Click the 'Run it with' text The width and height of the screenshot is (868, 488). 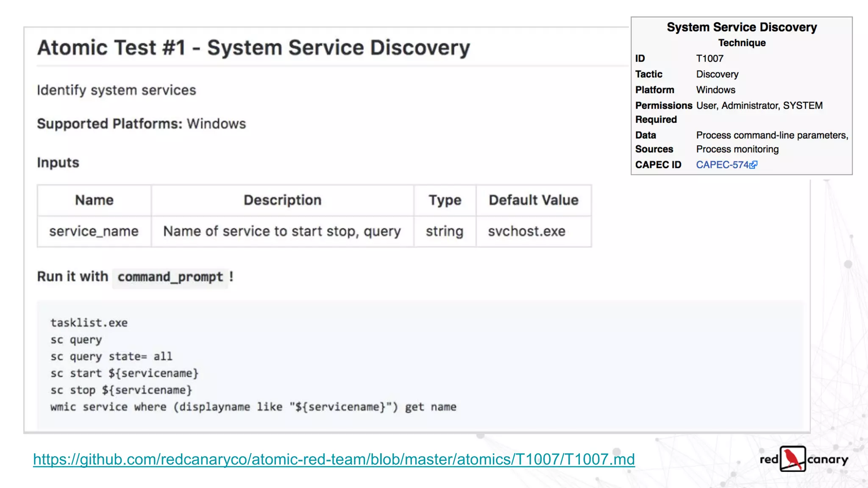click(72, 277)
